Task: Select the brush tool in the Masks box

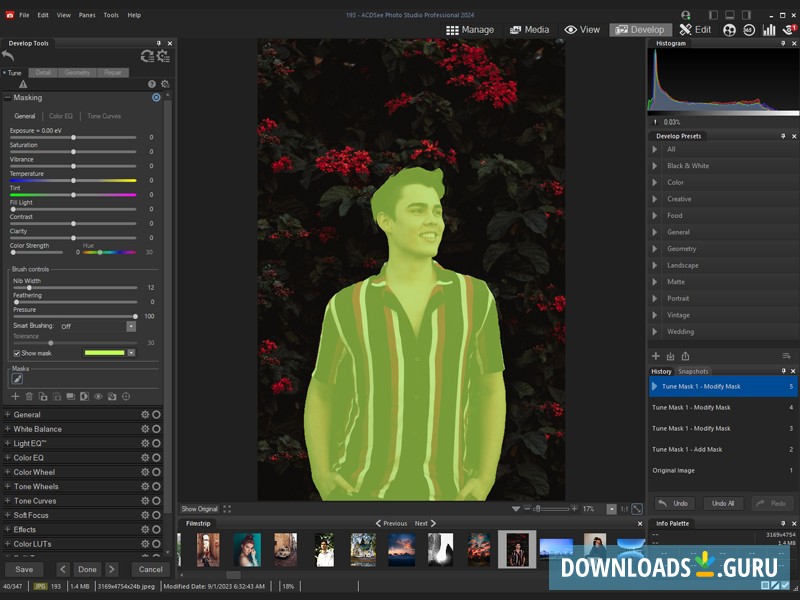Action: click(17, 379)
